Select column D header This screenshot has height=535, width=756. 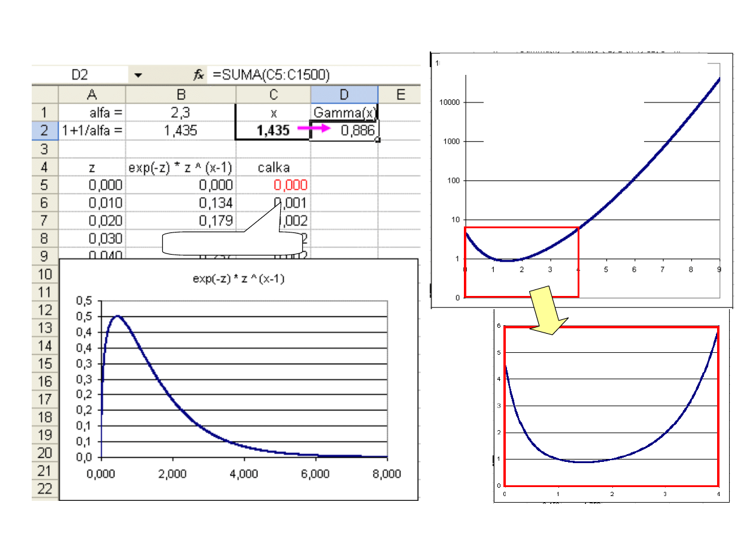click(x=344, y=94)
